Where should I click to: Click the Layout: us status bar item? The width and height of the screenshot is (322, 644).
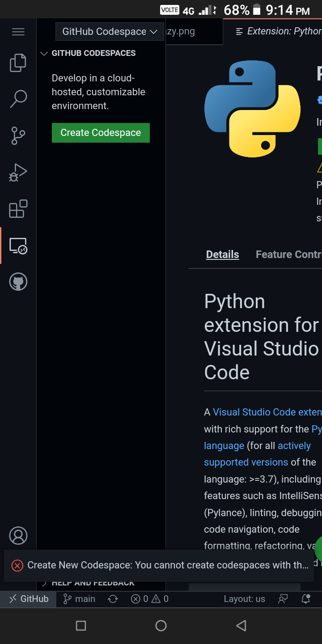pyautogui.click(x=244, y=599)
